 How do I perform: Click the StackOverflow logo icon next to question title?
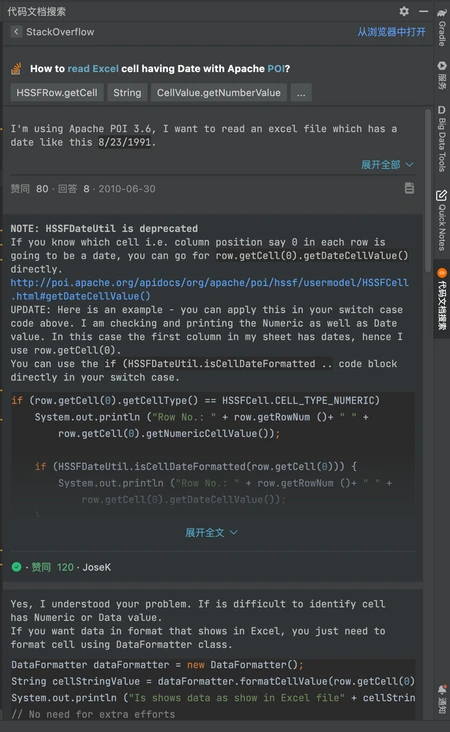[x=16, y=69]
